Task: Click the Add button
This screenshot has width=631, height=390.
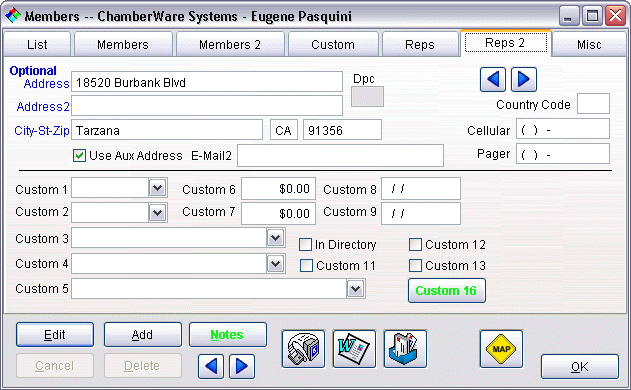Action: point(142,334)
